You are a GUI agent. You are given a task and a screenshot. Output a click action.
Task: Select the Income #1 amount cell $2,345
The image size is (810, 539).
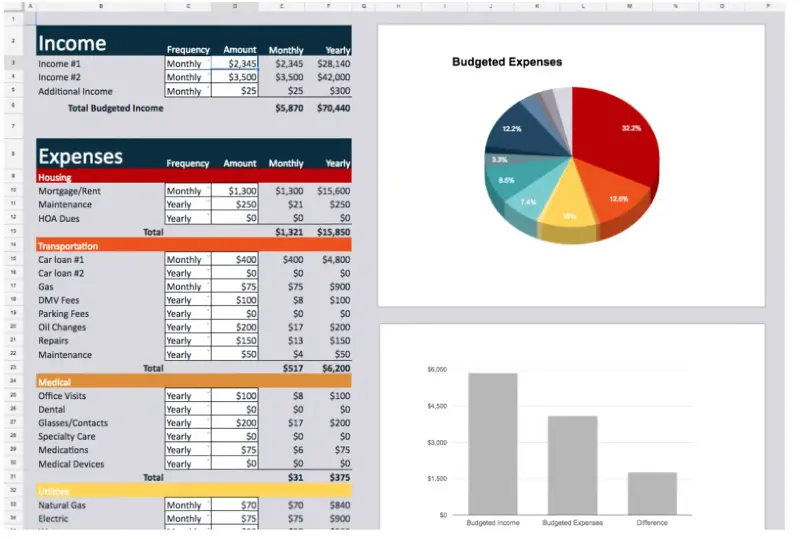click(x=235, y=64)
